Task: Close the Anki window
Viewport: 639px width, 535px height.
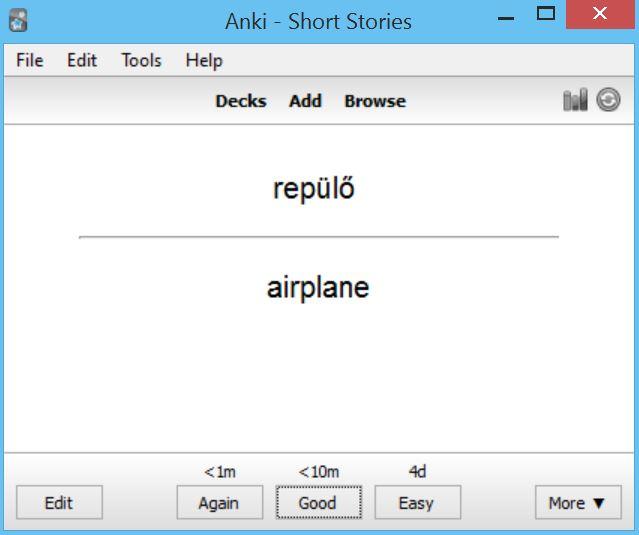Action: click(x=600, y=14)
